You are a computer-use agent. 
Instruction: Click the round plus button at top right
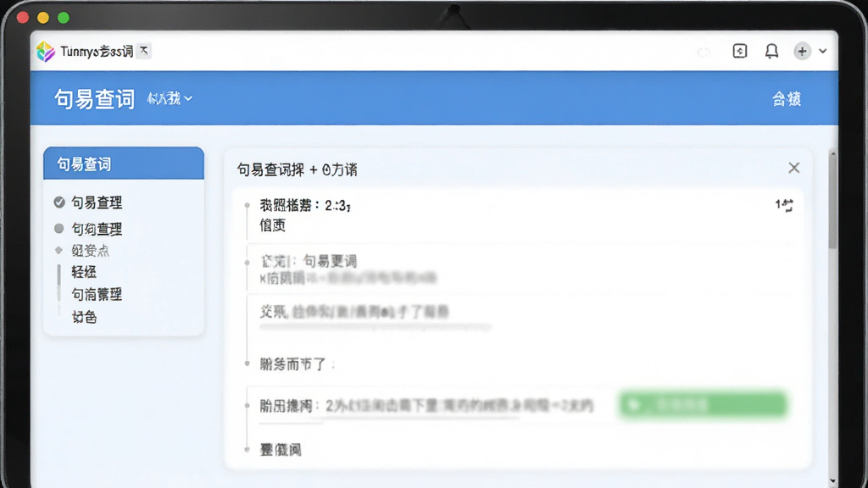click(x=802, y=52)
